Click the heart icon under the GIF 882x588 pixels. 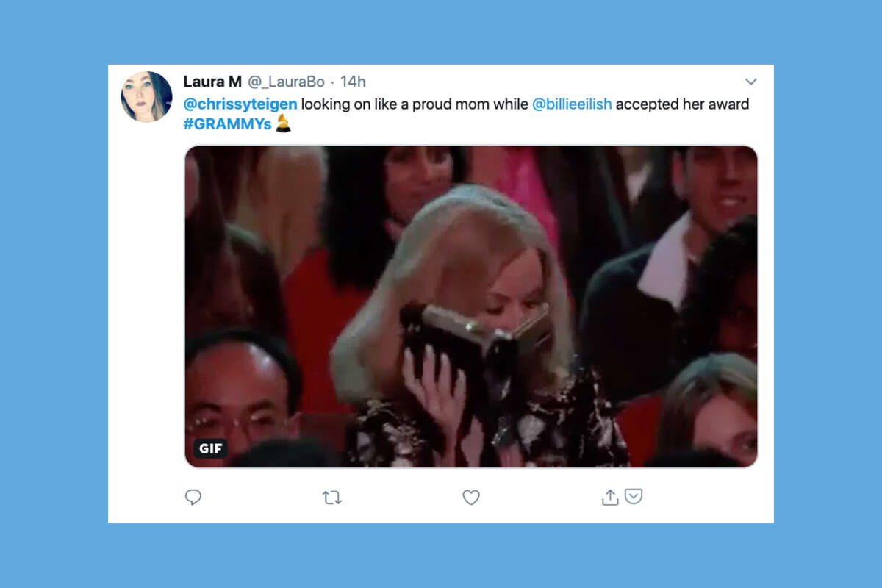point(471,498)
